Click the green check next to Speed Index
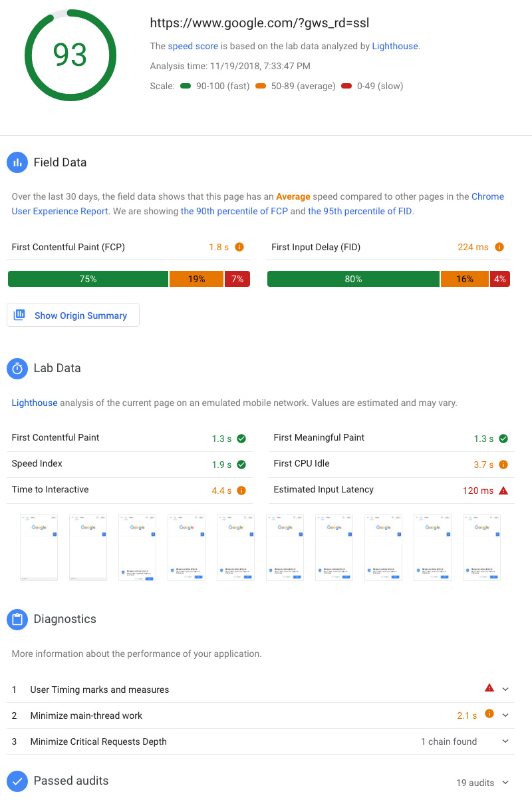 (241, 465)
